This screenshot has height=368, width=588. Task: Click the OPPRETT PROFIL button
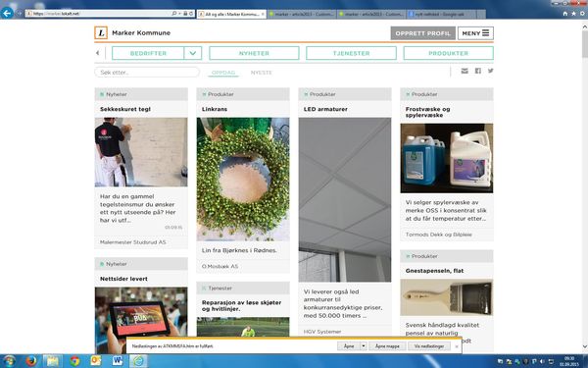coord(423,33)
